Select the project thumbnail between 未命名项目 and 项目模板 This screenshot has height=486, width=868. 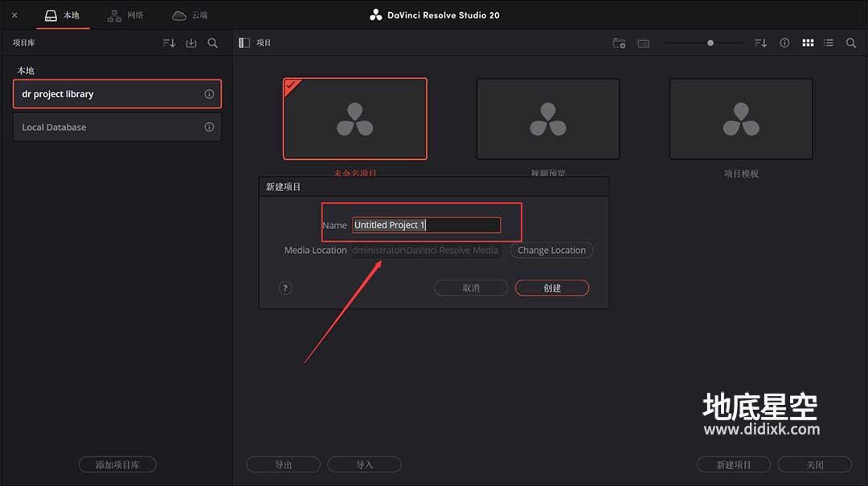548,119
